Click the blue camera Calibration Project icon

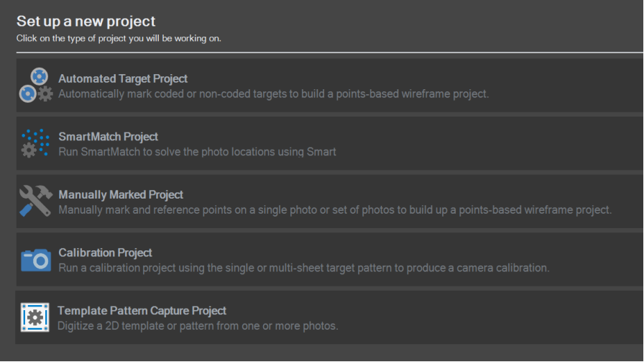click(35, 260)
